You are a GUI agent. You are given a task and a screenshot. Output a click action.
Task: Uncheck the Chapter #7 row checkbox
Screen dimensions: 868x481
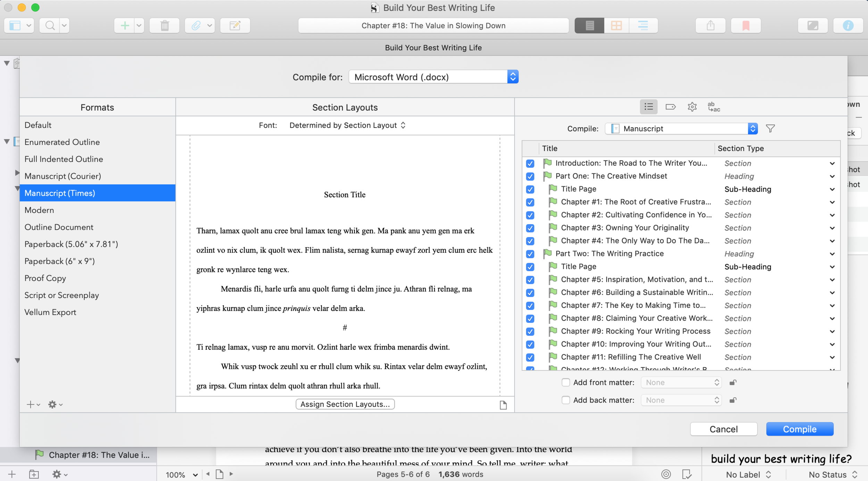(530, 305)
